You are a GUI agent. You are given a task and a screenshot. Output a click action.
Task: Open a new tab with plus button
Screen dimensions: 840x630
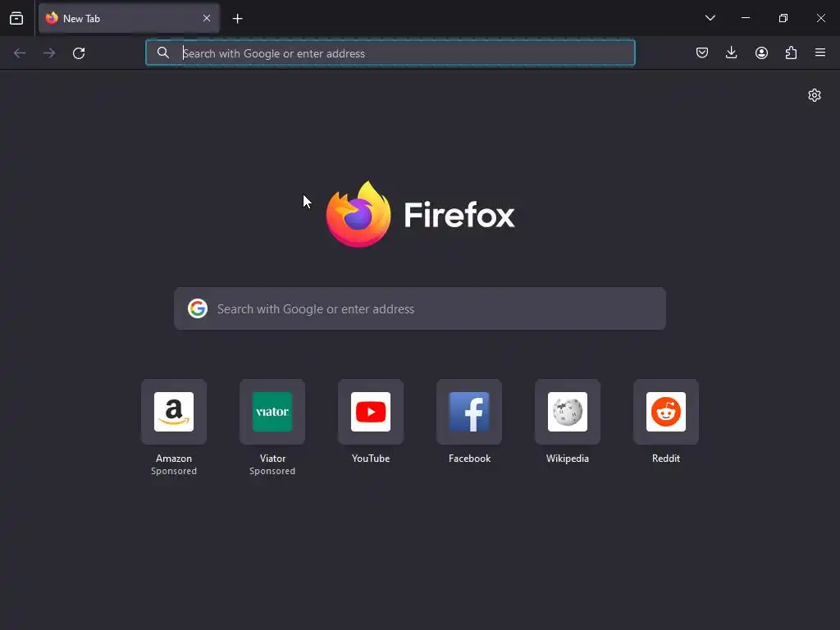pyautogui.click(x=237, y=19)
